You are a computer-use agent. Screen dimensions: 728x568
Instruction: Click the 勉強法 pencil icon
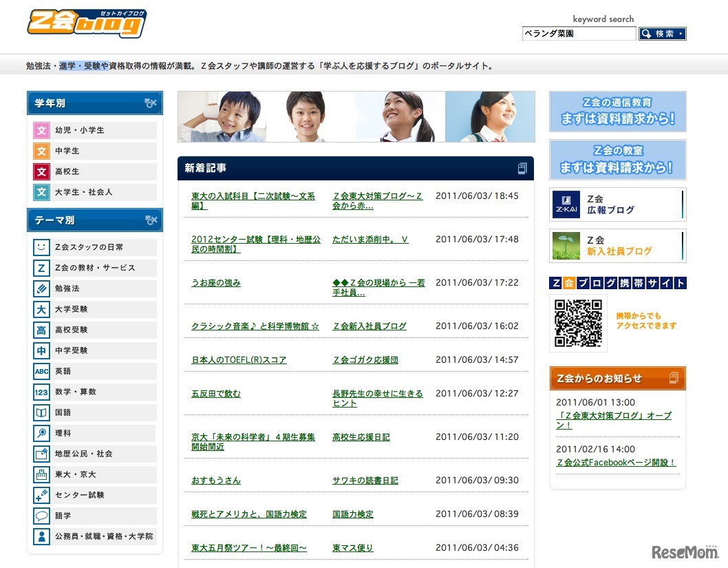[x=41, y=288]
